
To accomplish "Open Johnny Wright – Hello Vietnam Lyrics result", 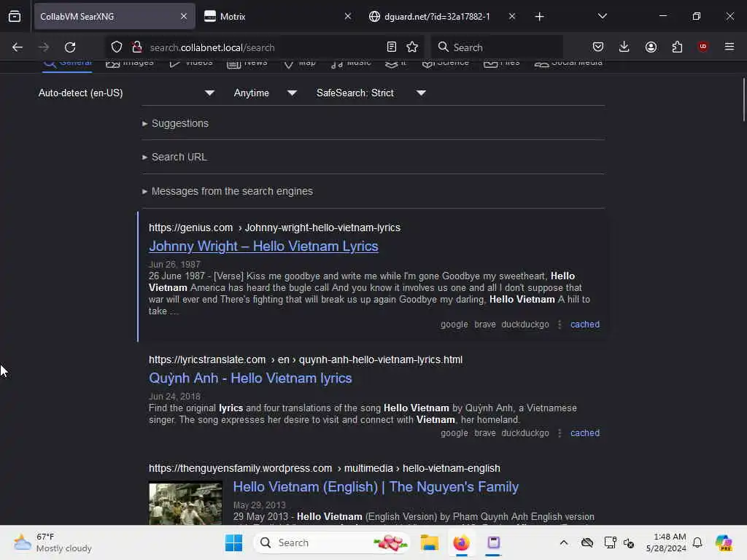I will pyautogui.click(x=263, y=246).
